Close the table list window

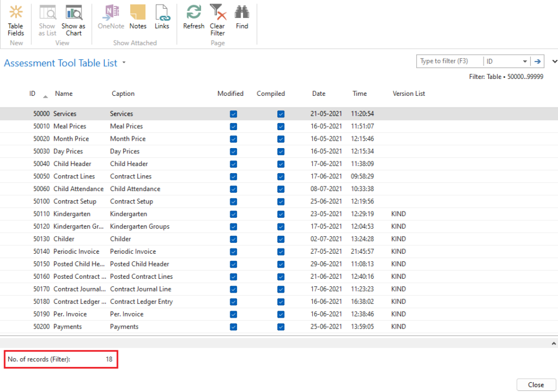(x=535, y=384)
